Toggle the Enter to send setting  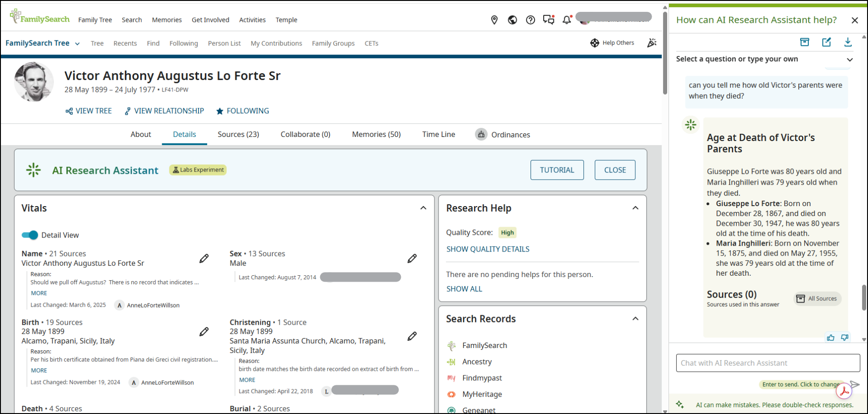(800, 384)
